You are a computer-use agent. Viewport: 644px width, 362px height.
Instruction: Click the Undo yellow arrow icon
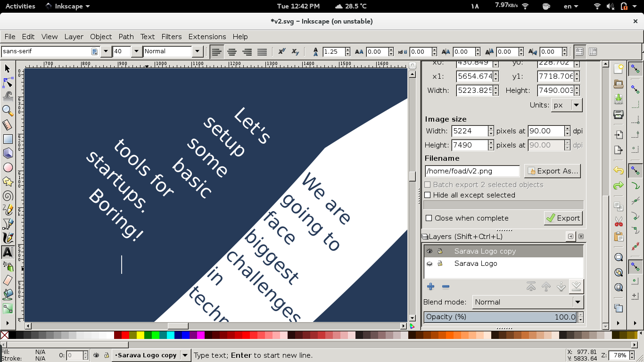pos(619,170)
